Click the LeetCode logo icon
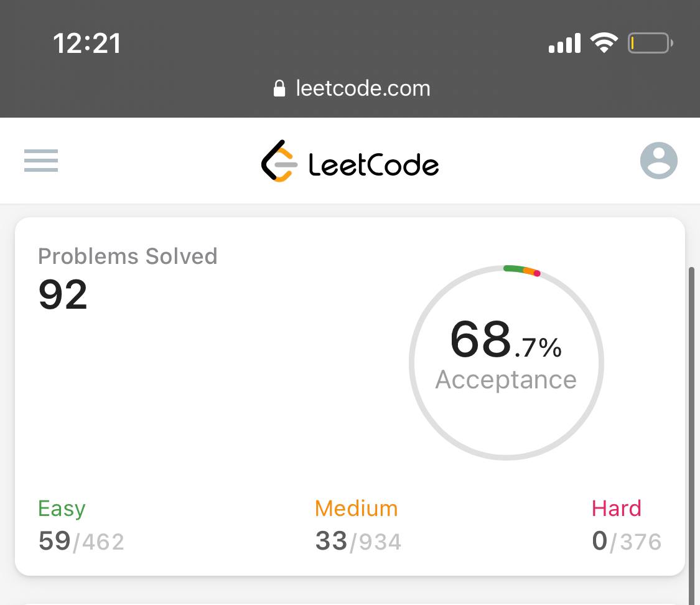This screenshot has height=605, width=700. (x=279, y=161)
